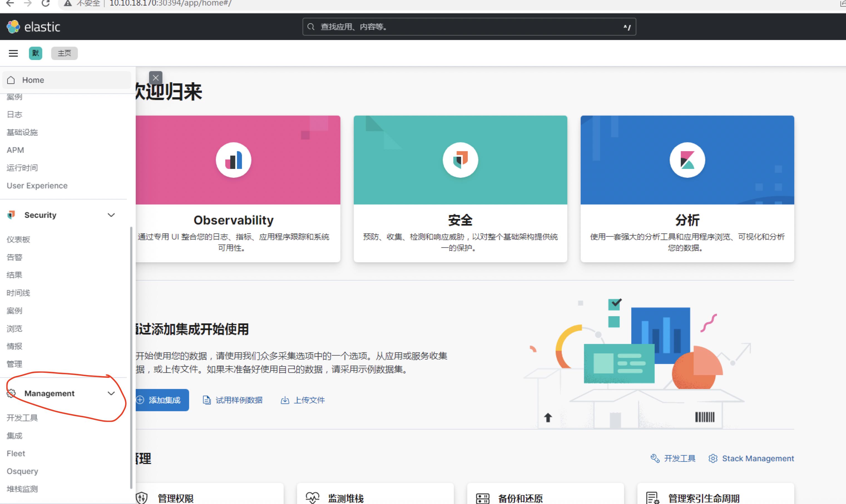Click the Security shield icon in sidebar
Image resolution: width=846 pixels, height=504 pixels.
click(11, 215)
